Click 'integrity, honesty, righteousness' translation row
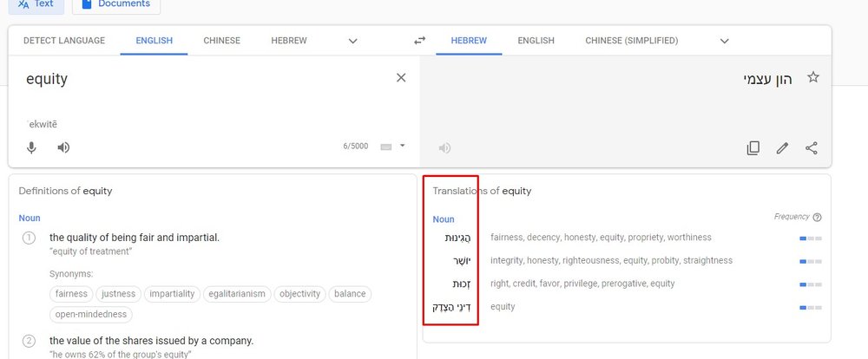868x359 pixels. click(x=611, y=260)
